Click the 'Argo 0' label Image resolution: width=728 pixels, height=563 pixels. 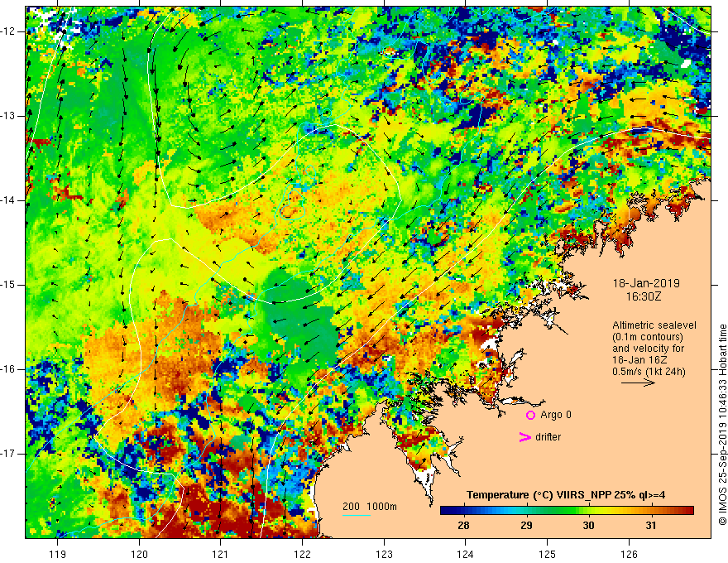point(556,415)
